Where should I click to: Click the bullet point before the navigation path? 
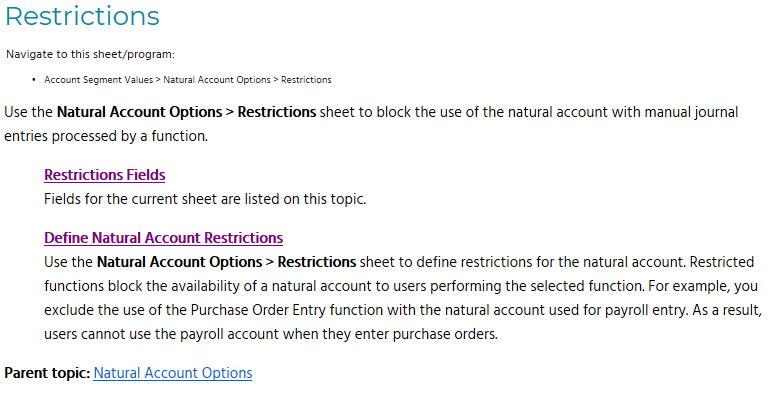point(34,80)
